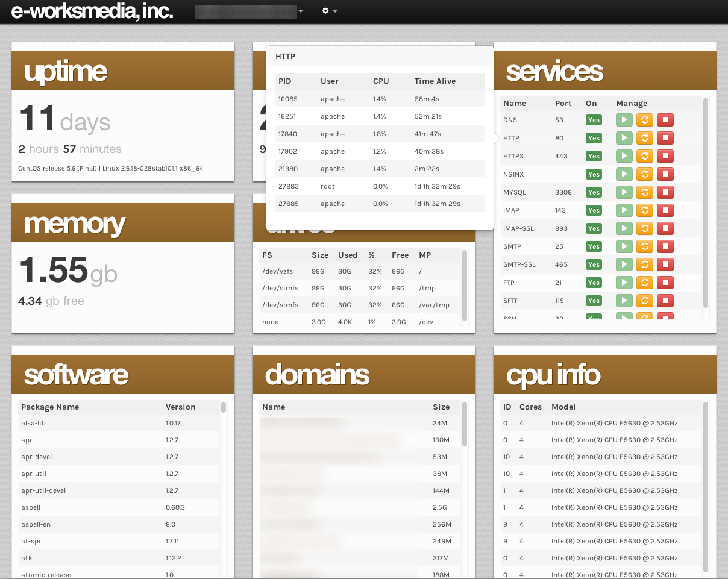Click the CentOS release info text
The height and width of the screenshot is (579, 728).
(x=111, y=169)
